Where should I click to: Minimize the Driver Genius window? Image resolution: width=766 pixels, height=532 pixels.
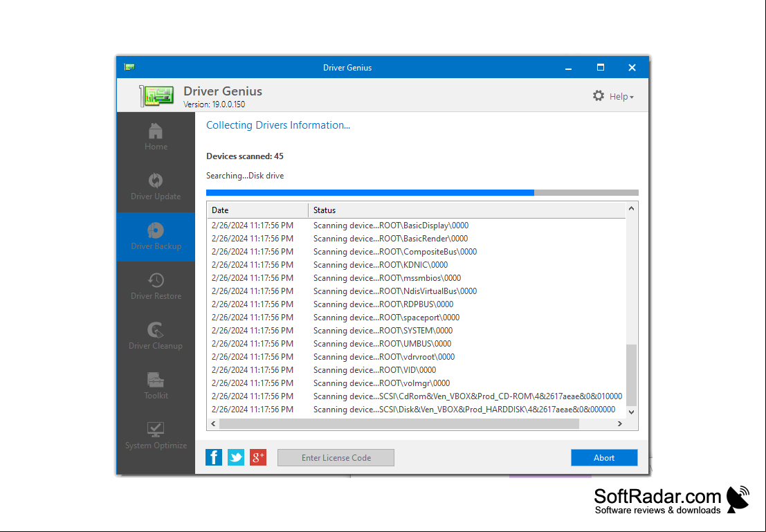568,67
